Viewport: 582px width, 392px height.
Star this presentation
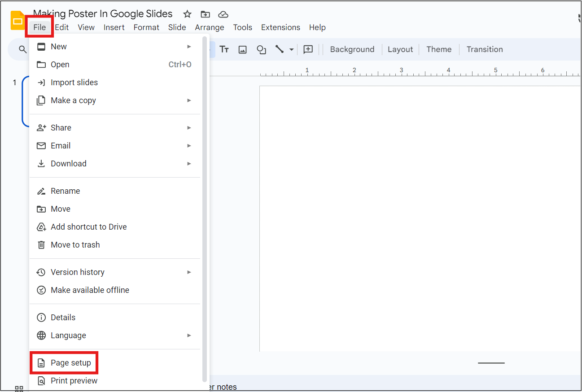pyautogui.click(x=187, y=14)
